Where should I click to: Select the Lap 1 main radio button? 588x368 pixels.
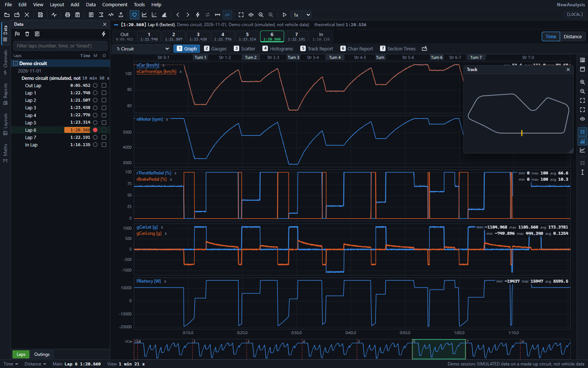(95, 93)
